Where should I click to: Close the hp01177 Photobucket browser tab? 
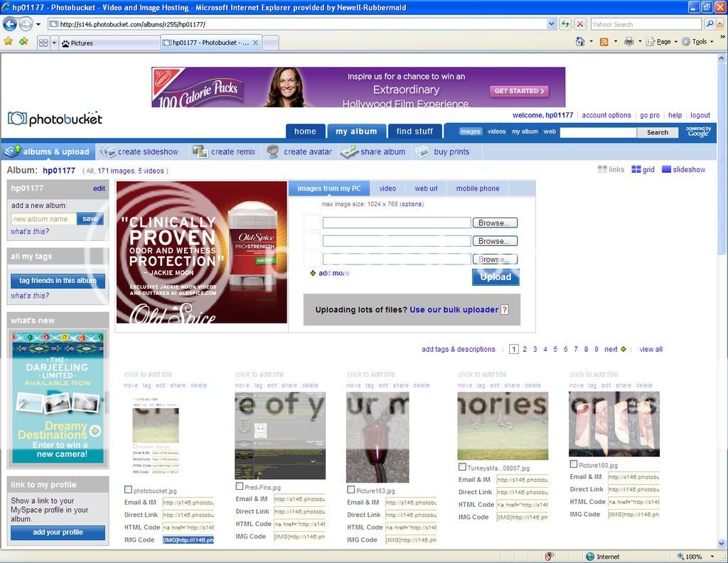(x=255, y=42)
